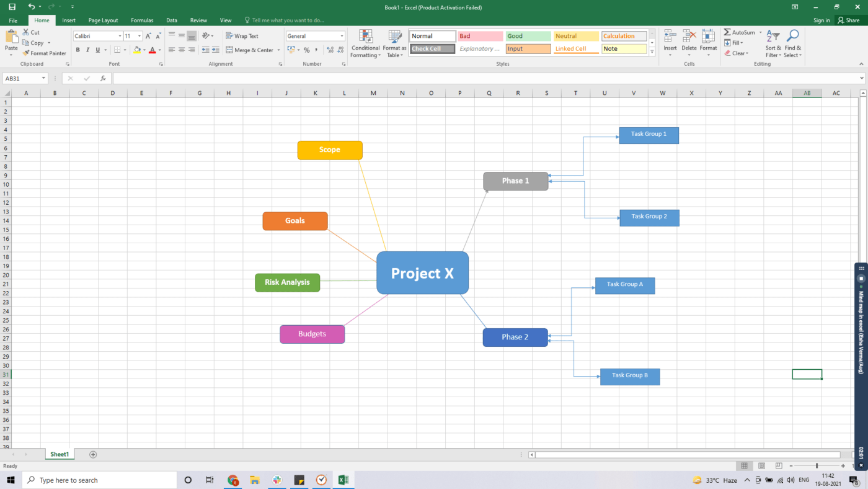Switch to the Formulas ribbon tab
This screenshot has width=868, height=489.
pyautogui.click(x=142, y=20)
